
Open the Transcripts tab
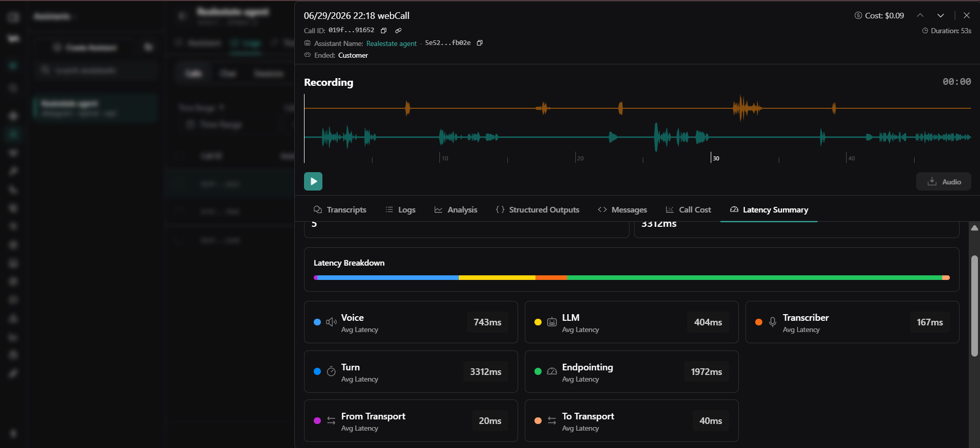point(340,210)
